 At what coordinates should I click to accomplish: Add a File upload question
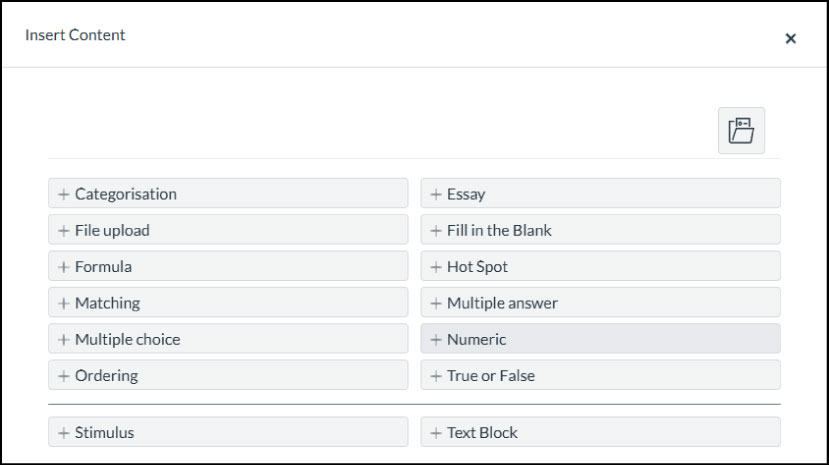[228, 230]
